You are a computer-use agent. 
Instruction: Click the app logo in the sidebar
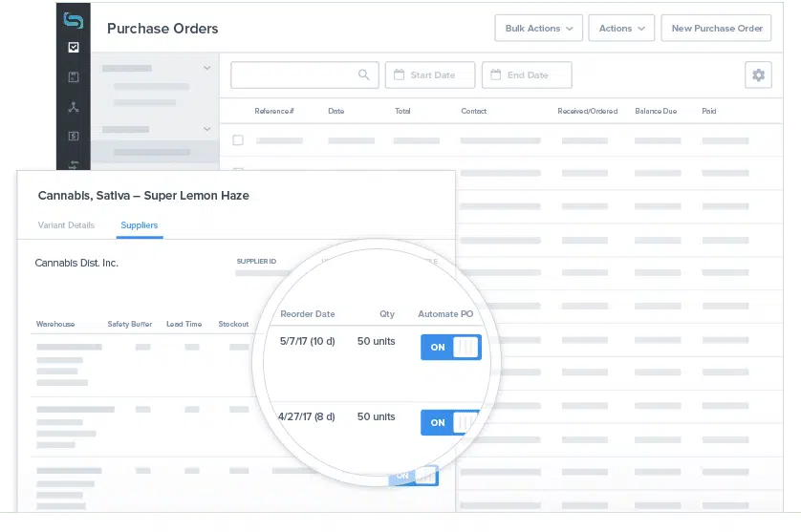[x=74, y=20]
